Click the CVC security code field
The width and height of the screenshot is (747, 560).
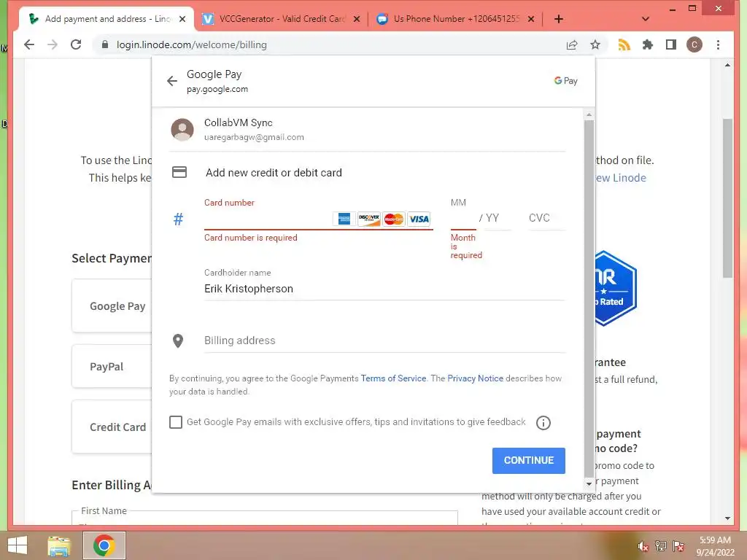(547, 219)
